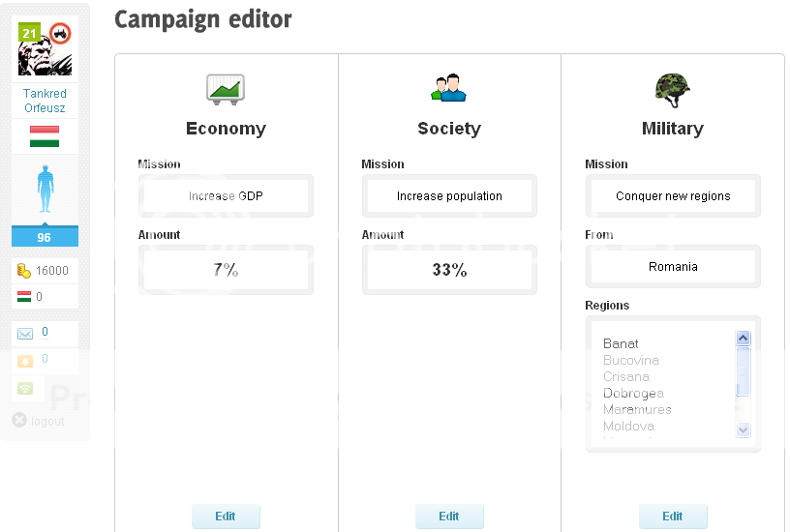Edit the Society mission
This screenshot has width=790, height=532.
pos(448,517)
